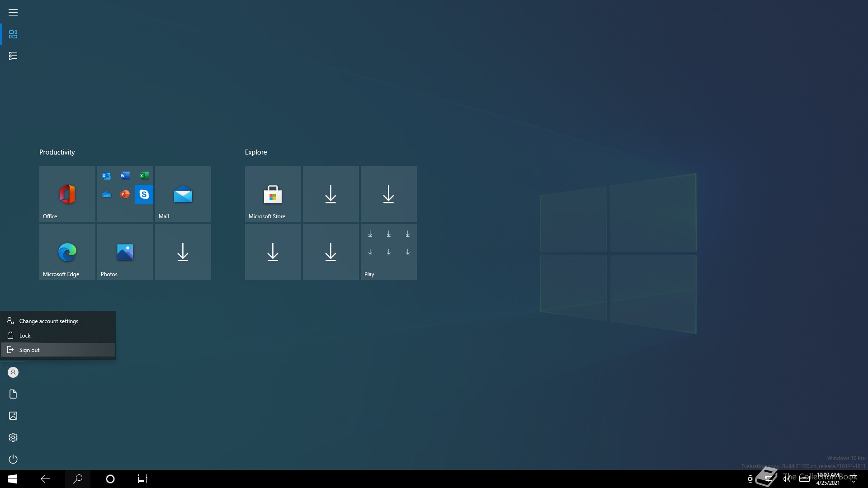Open the volume speaker tray icon
Viewport: 868px width, 488px height.
coord(787,479)
